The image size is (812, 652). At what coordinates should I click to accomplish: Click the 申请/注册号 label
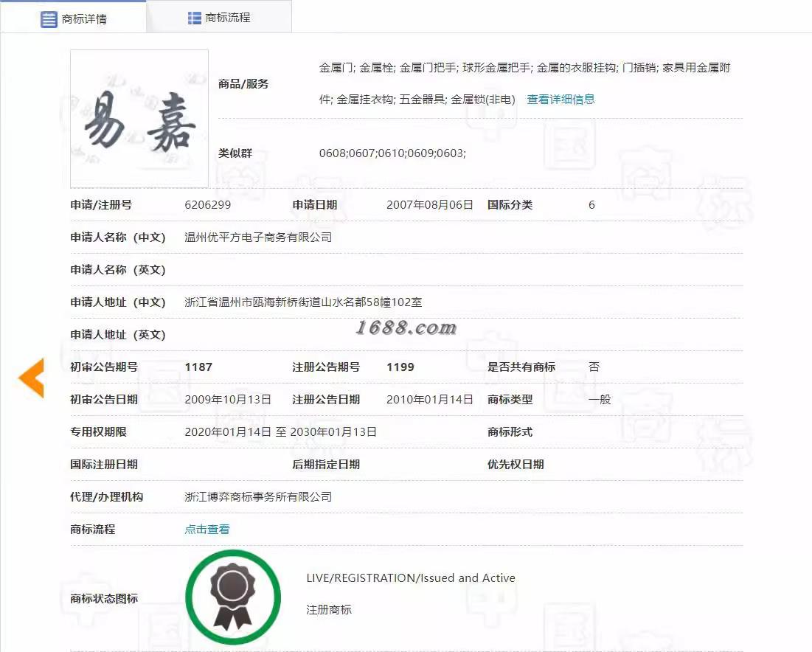[101, 204]
